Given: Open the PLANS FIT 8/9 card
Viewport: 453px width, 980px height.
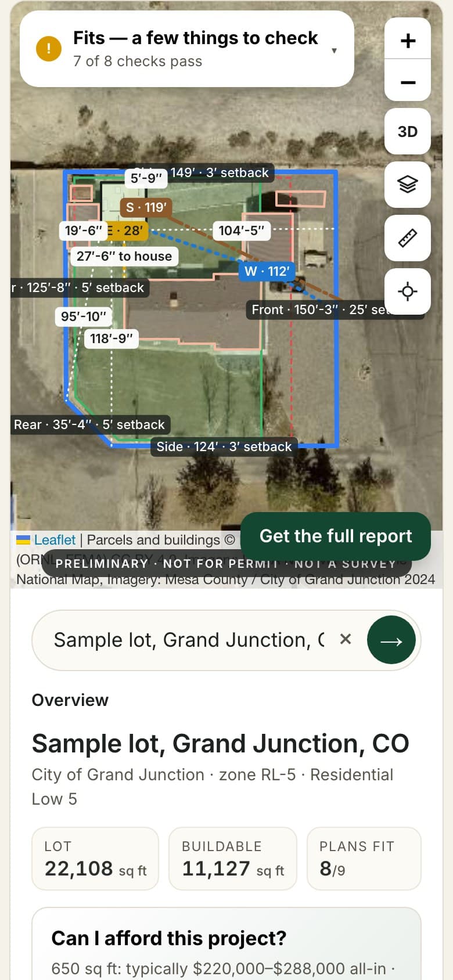Looking at the screenshot, I should [364, 859].
